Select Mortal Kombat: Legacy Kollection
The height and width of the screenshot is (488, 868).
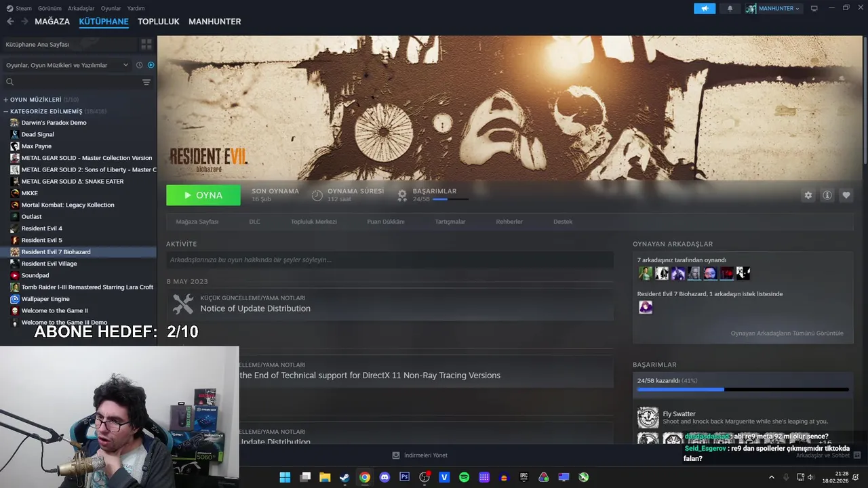[x=68, y=205]
